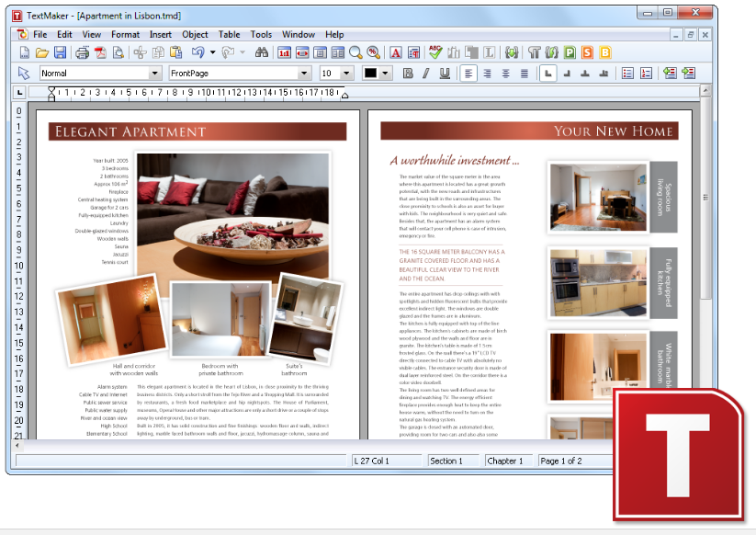This screenshot has height=535, width=756.
Task: Toggle bold formatting on the toolbar
Action: tap(406, 74)
